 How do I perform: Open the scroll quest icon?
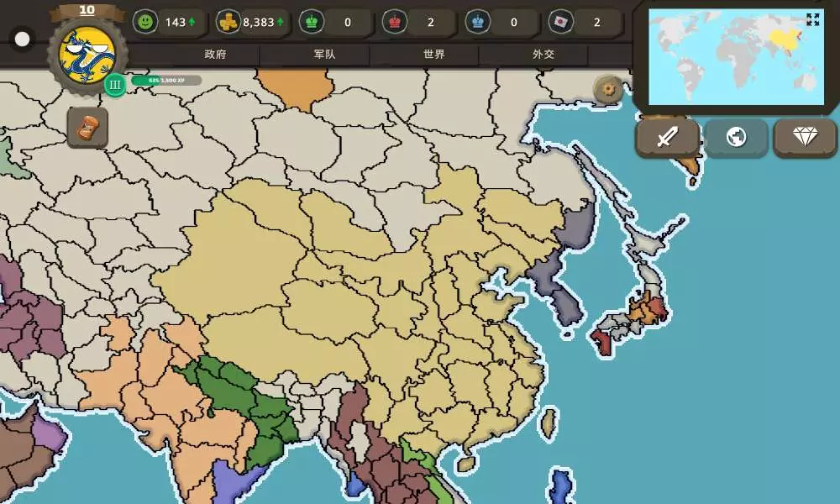pyautogui.click(x=87, y=128)
